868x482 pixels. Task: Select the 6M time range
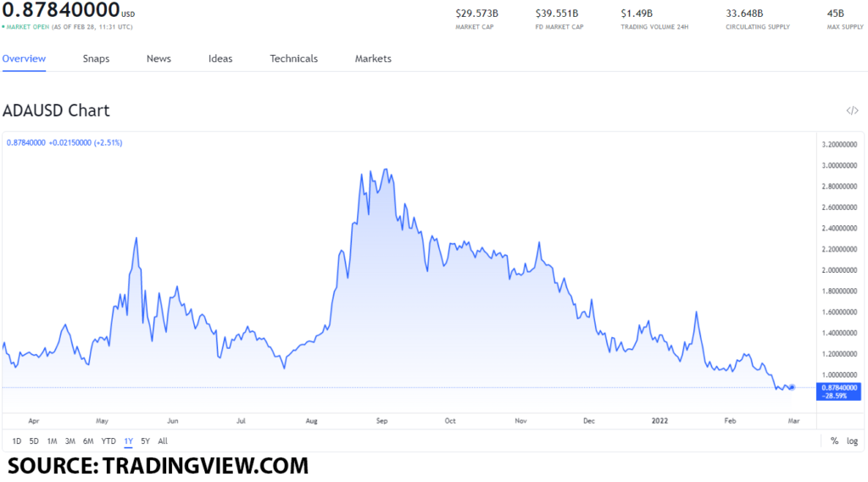point(88,441)
